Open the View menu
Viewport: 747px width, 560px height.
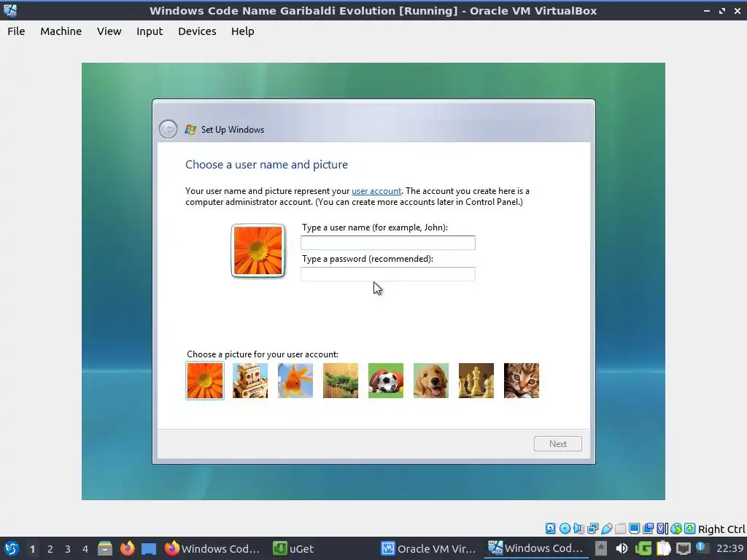tap(109, 31)
